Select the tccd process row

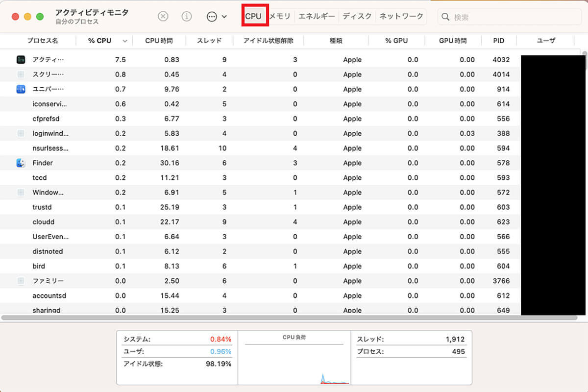point(260,177)
